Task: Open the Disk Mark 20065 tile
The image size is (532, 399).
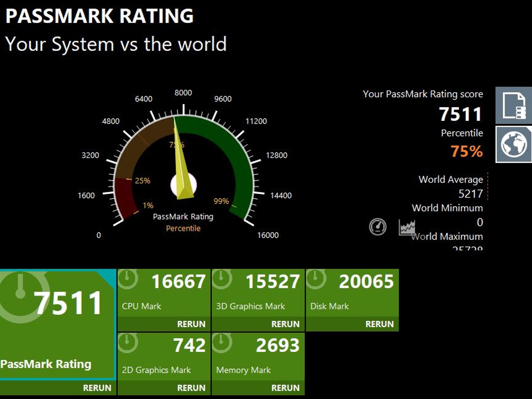Action: [x=352, y=293]
